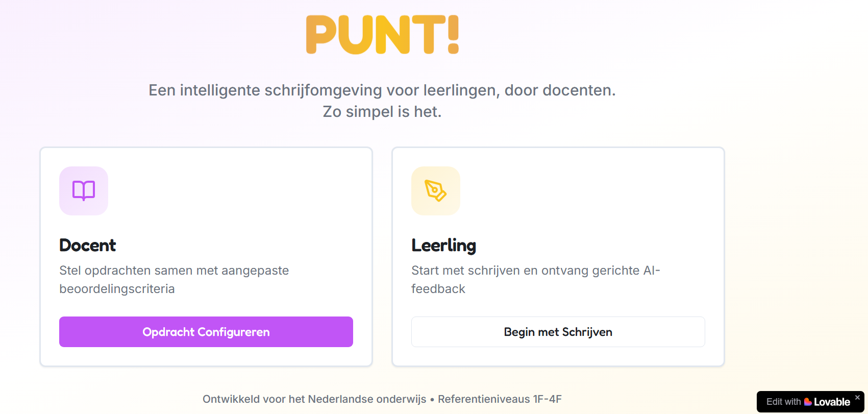Click the 'Zo simpel is het.' line
868x414 pixels.
click(382, 112)
